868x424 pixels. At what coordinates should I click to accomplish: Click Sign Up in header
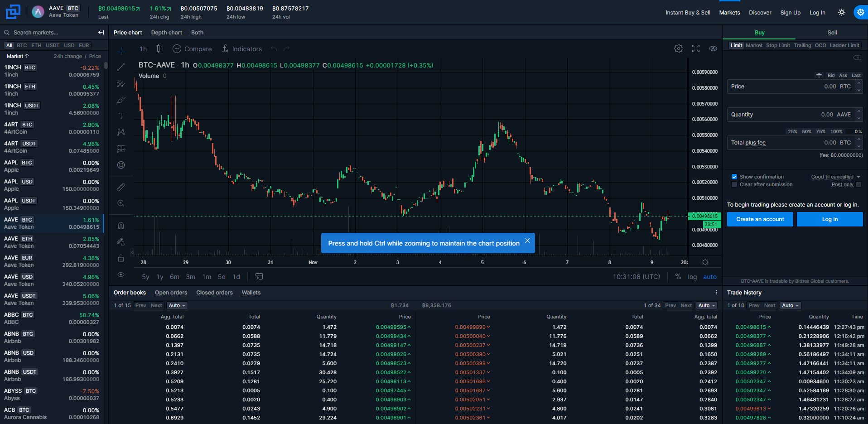coord(791,13)
